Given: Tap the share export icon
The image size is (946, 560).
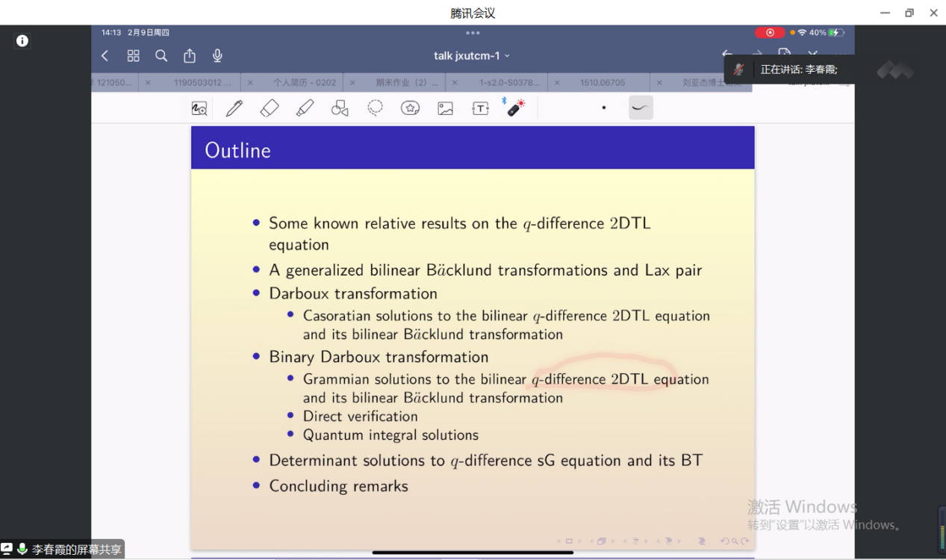Looking at the screenshot, I should click(190, 56).
